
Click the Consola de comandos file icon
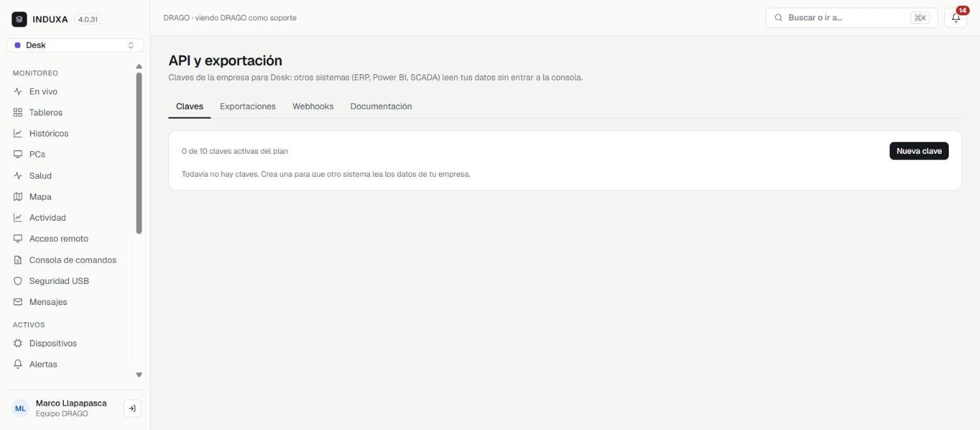(18, 260)
